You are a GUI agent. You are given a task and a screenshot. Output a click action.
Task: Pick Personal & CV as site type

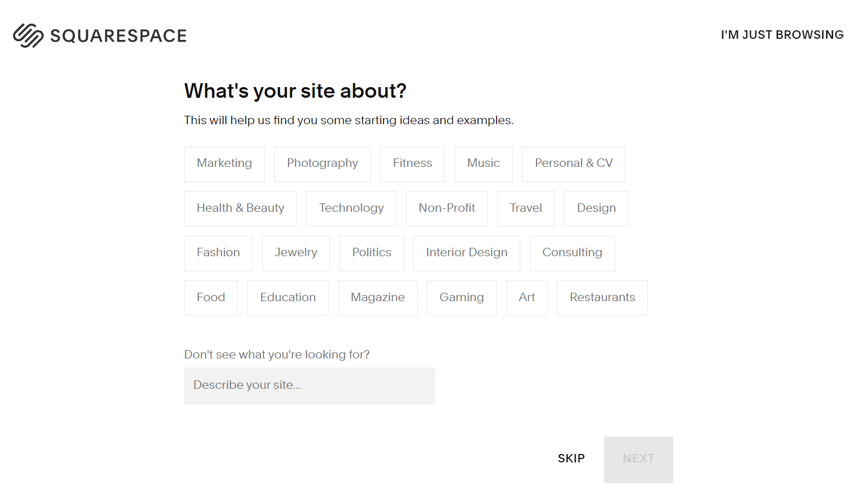(573, 164)
